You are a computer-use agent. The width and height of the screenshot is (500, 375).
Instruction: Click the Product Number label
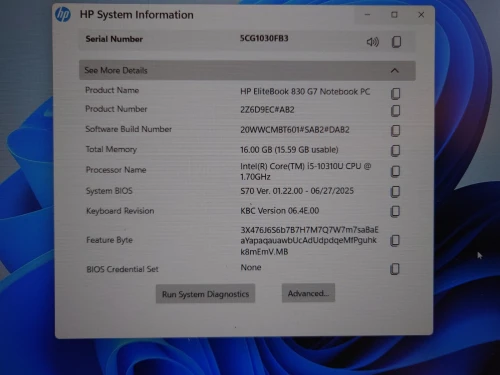point(116,109)
